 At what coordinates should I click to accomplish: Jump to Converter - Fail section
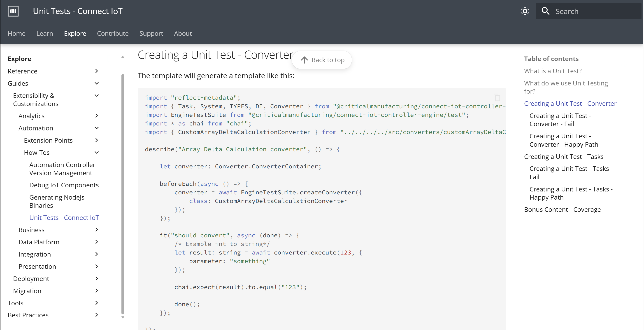pyautogui.click(x=560, y=120)
